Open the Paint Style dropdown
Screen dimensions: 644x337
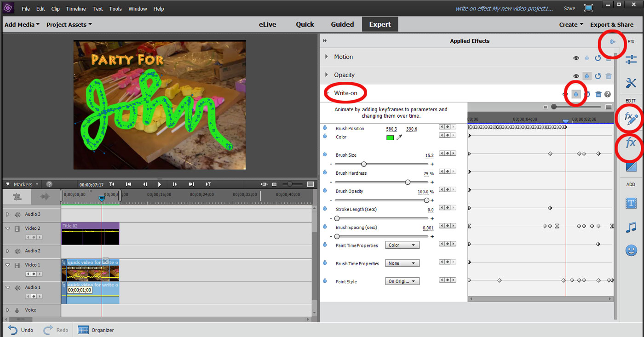[402, 281]
